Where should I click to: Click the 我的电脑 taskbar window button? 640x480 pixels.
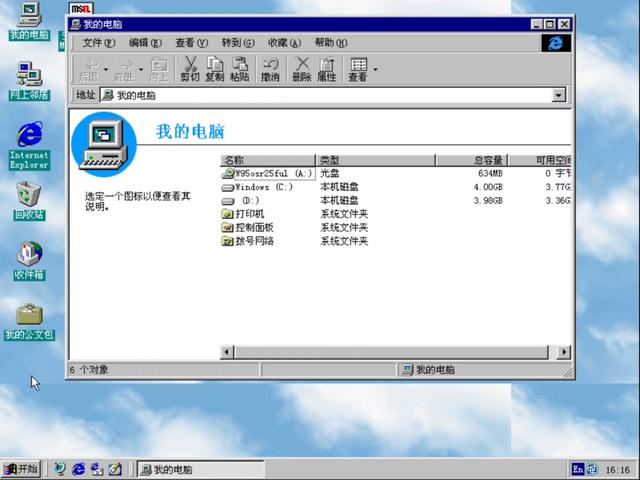200,469
